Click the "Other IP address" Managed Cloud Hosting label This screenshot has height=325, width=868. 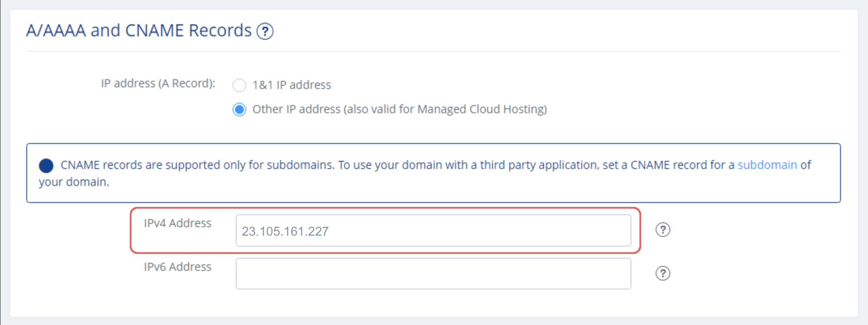click(399, 109)
